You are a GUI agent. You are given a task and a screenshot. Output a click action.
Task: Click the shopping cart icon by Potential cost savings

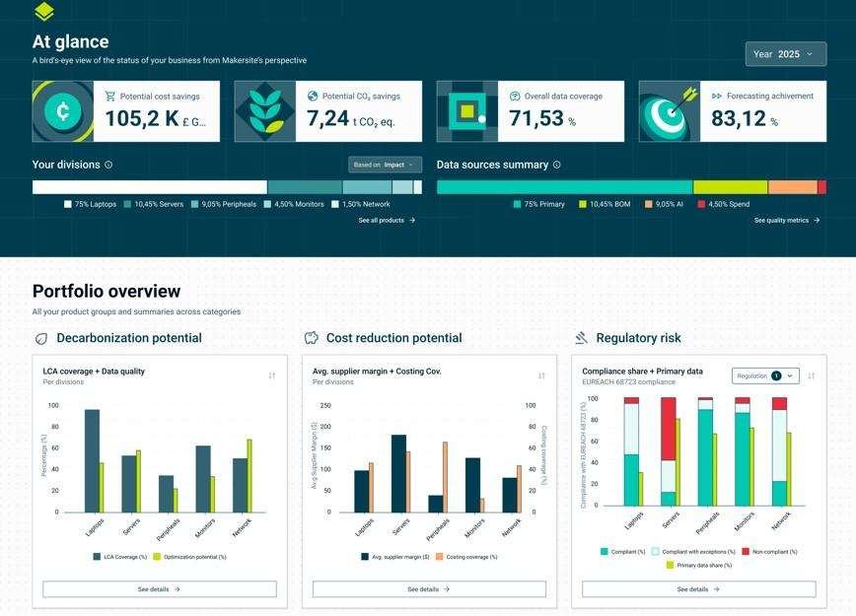[x=110, y=97]
